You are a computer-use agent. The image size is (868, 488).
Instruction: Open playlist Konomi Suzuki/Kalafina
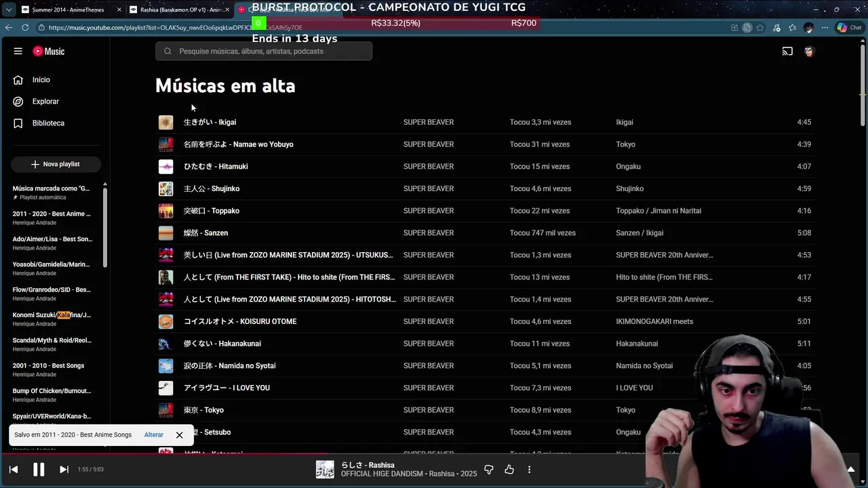coord(53,319)
